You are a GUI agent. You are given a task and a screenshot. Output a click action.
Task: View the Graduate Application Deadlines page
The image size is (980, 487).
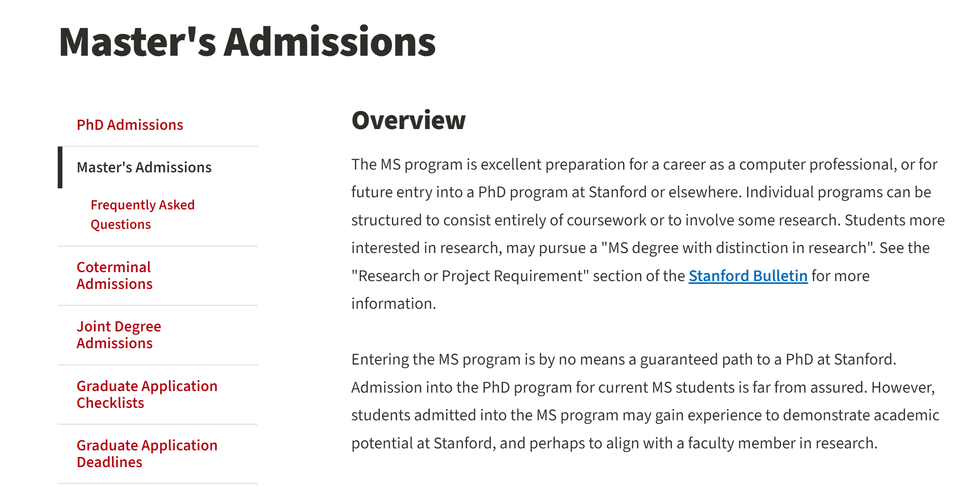coord(147,453)
